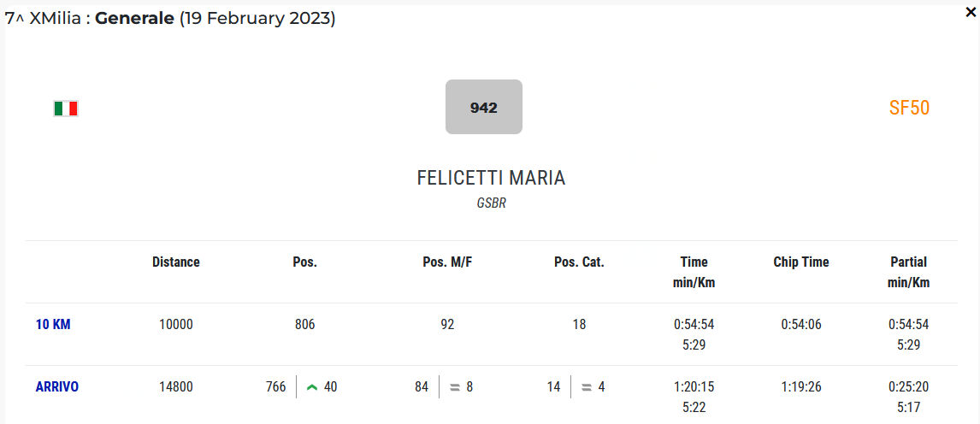
Task: Click the Partial min/Km column header
Action: tap(908, 272)
